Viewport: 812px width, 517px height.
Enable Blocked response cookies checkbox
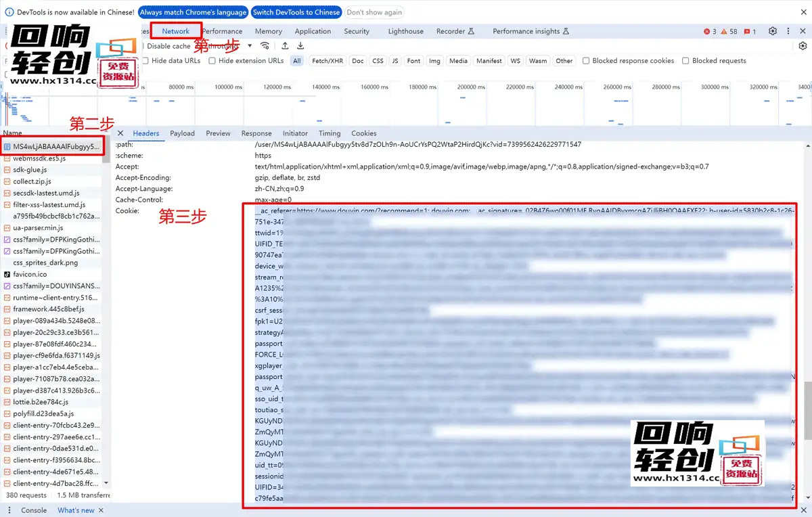pos(586,61)
